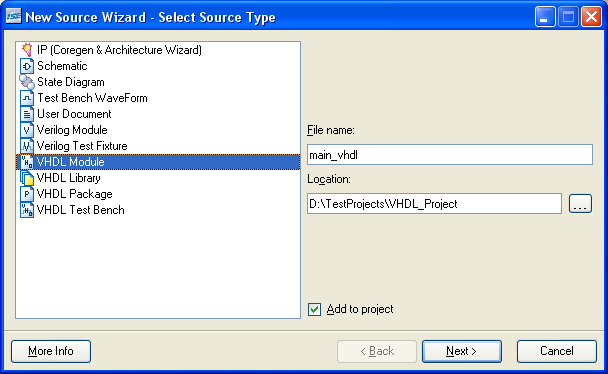Cancel the New Source Wizard

tap(556, 351)
